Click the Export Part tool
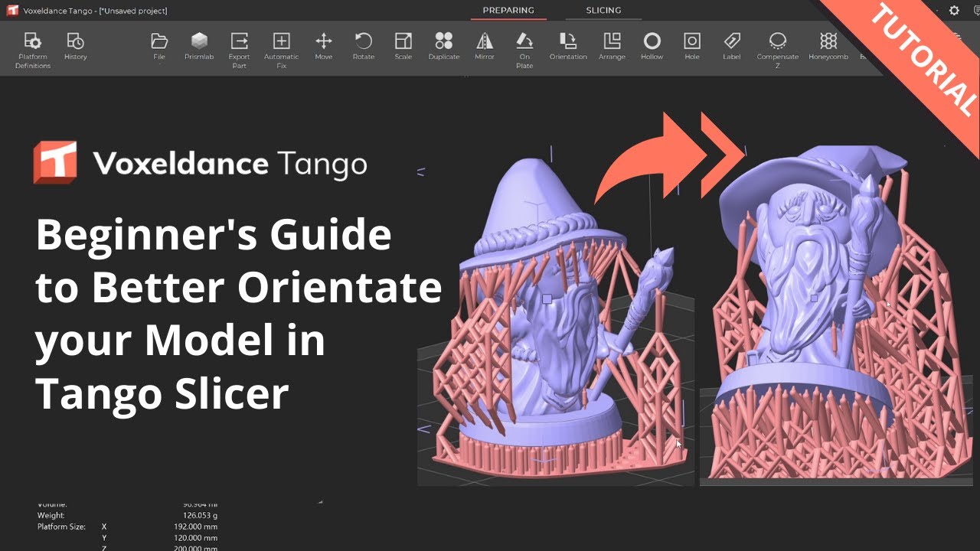 pos(239,51)
